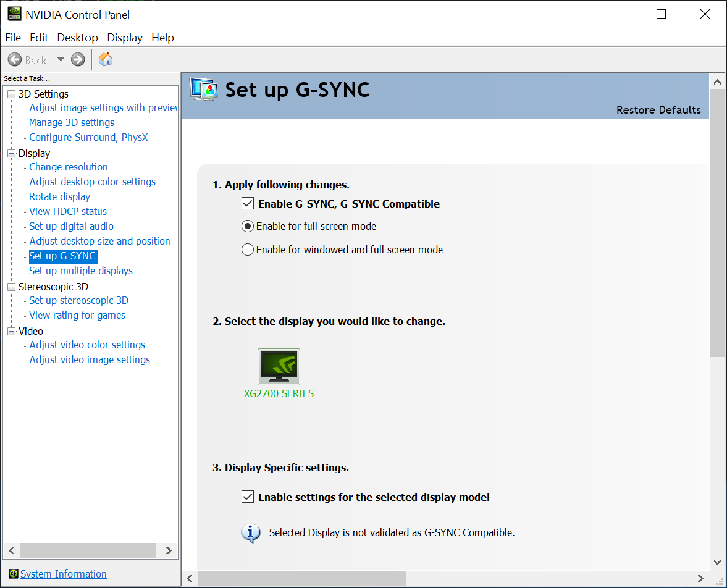The image size is (727, 588).
Task: Select Enable for windowed and full screen mode
Action: [248, 250]
